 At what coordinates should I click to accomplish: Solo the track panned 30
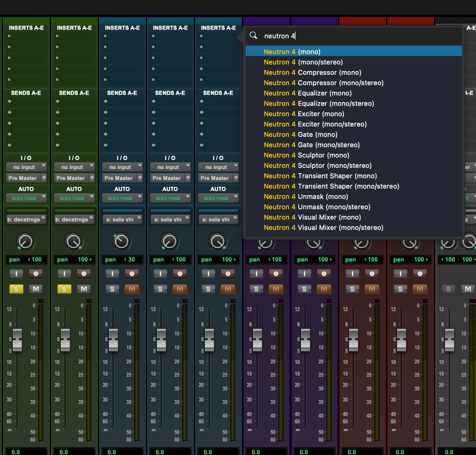(112, 289)
